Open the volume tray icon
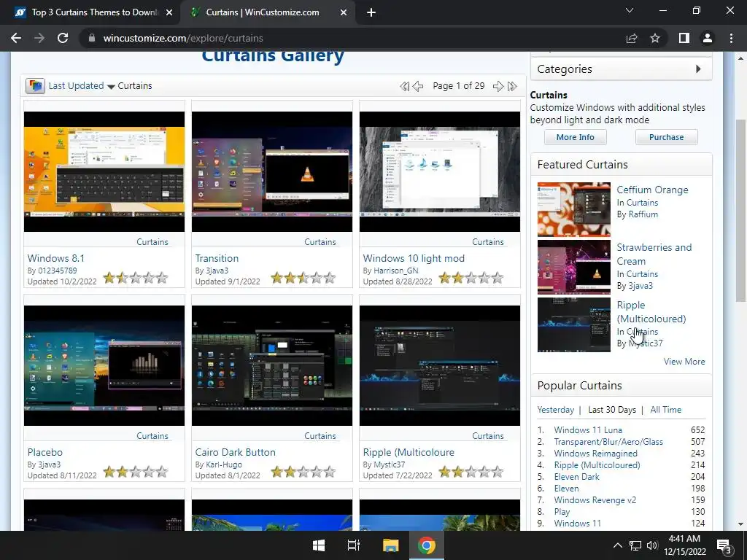The height and width of the screenshot is (560, 747). coord(652,545)
